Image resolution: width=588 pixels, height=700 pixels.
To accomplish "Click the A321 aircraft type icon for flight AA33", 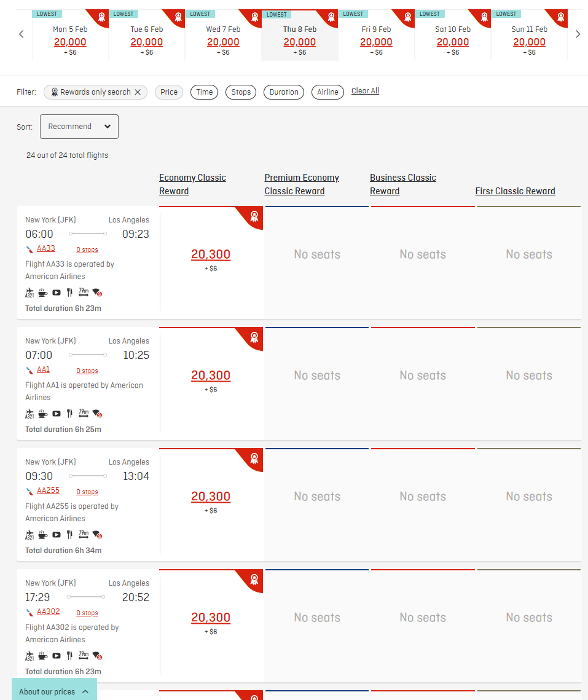I will coord(29,293).
